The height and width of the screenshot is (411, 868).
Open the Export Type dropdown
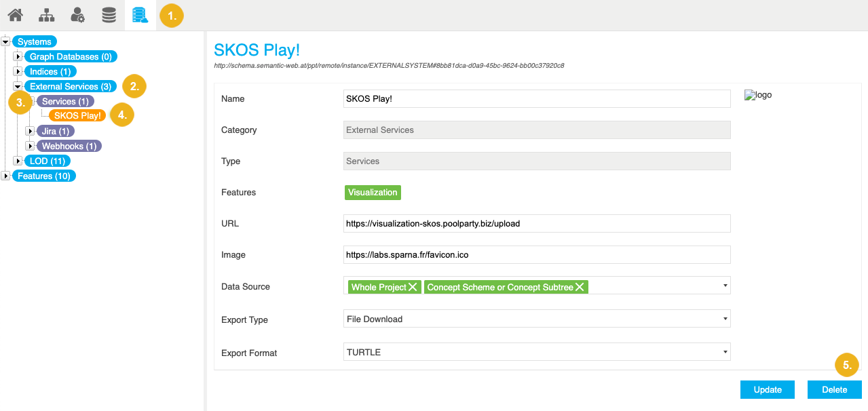pos(537,319)
